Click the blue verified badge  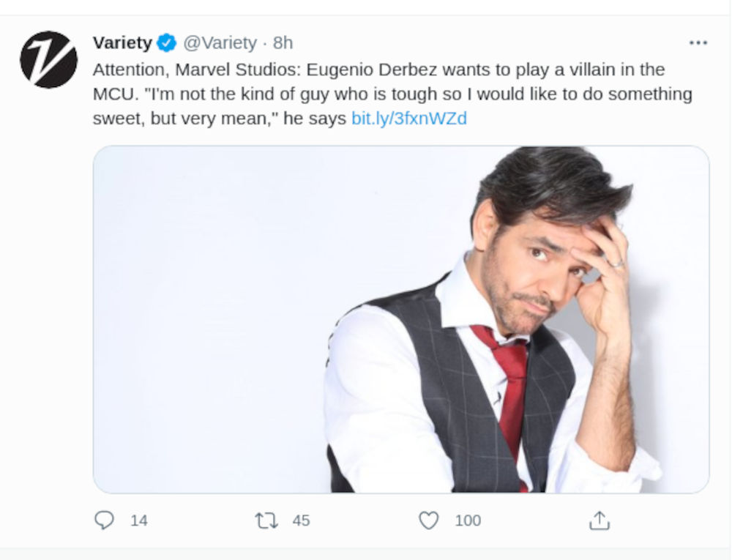click(x=167, y=43)
